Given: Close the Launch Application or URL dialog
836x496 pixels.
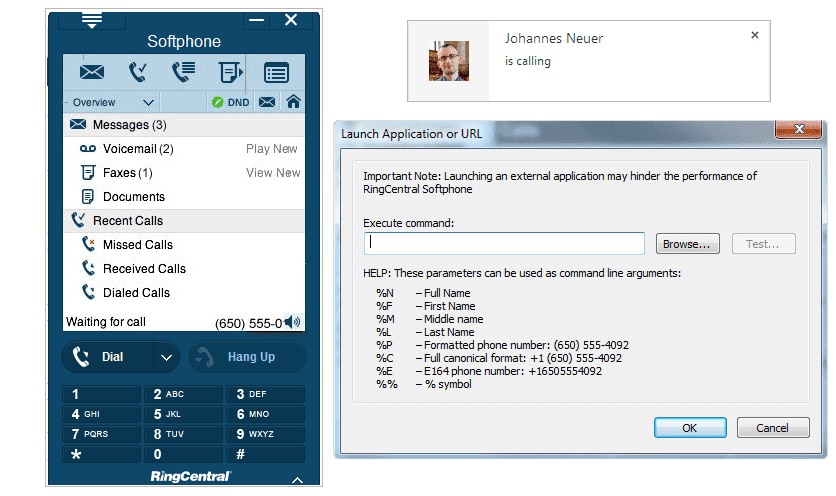Looking at the screenshot, I should click(798, 129).
